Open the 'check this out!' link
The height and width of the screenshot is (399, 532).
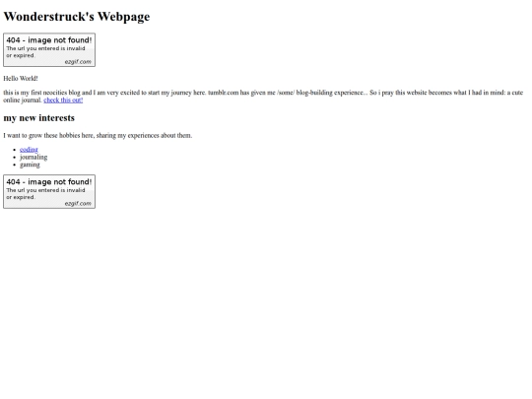[x=63, y=100]
